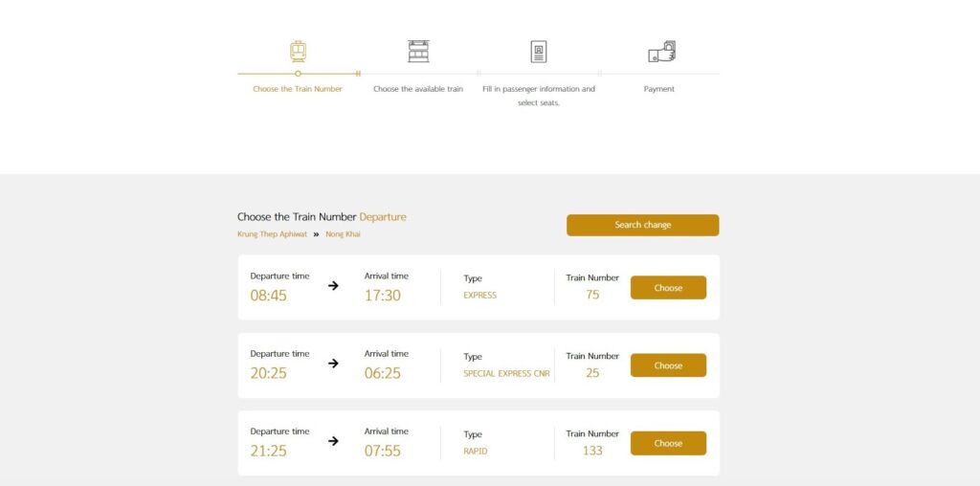Viewport: 980px width, 486px height.
Task: Select the Payment step label
Action: point(658,89)
